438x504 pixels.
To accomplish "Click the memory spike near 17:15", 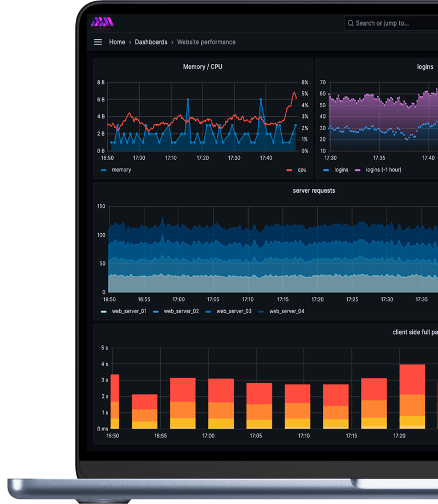I will (x=188, y=100).
